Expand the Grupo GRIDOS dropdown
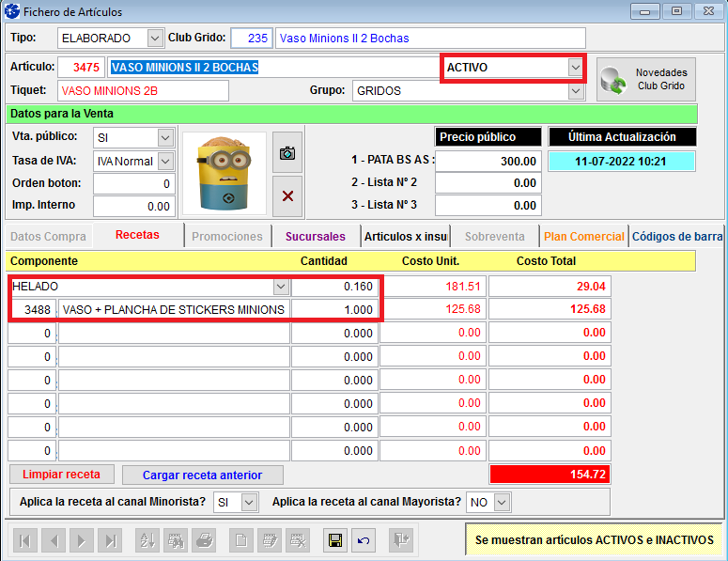This screenshot has height=561, width=728. (575, 91)
